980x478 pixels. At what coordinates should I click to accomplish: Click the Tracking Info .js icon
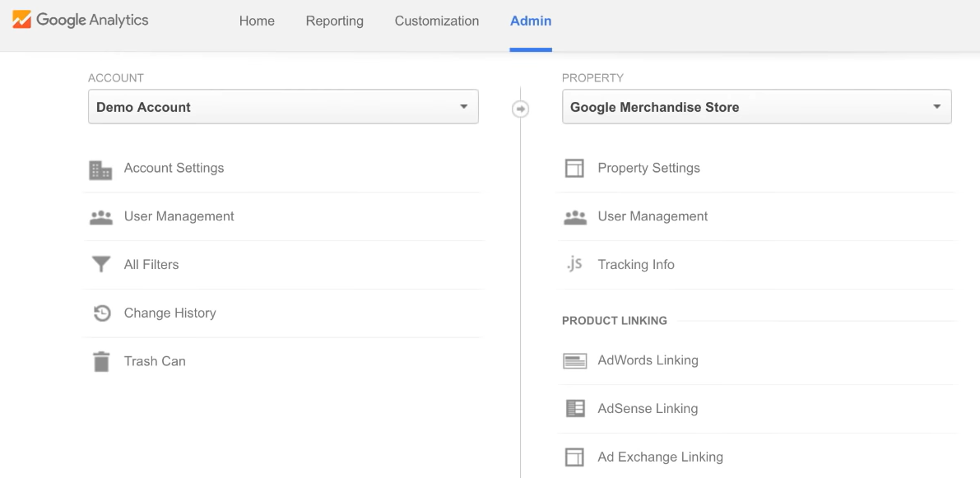(x=574, y=263)
